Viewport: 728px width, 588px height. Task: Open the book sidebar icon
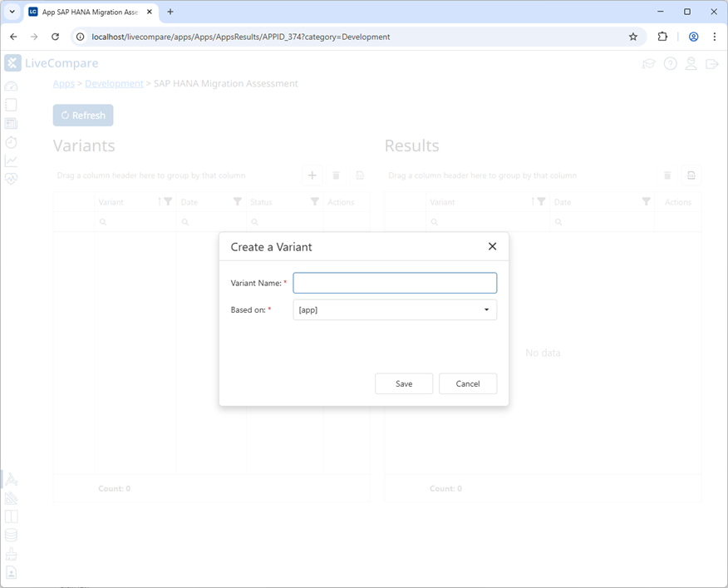coord(11,516)
